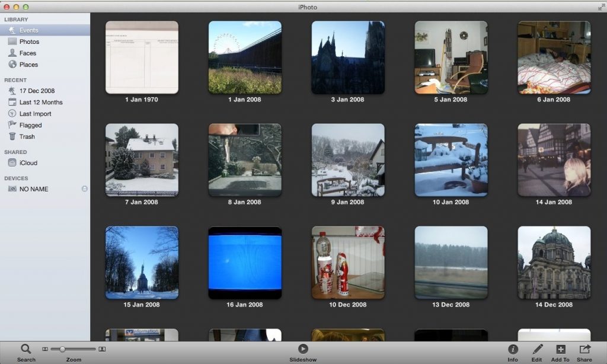The image size is (607, 364).
Task: Select the 8 Jan 2008 event thumbnail
Action: coord(245,160)
